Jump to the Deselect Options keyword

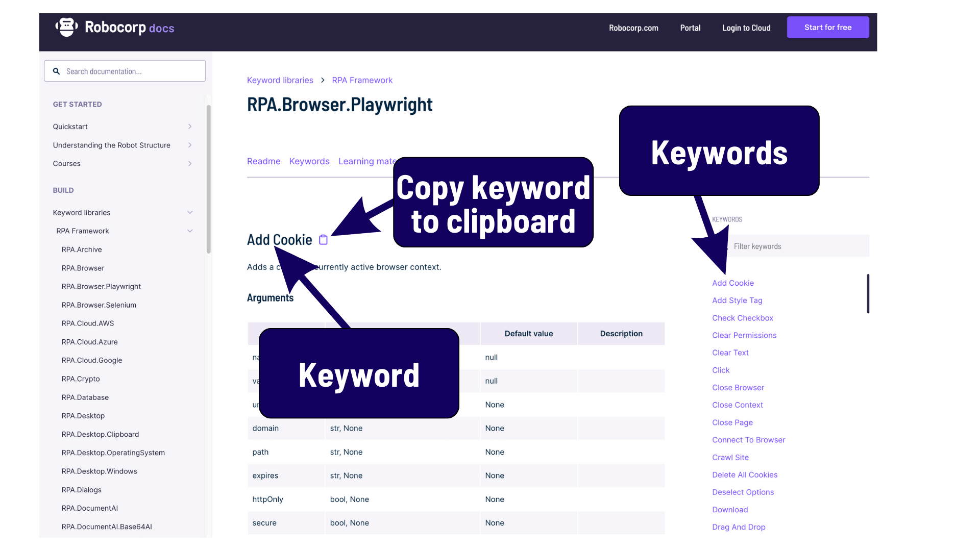click(x=743, y=492)
